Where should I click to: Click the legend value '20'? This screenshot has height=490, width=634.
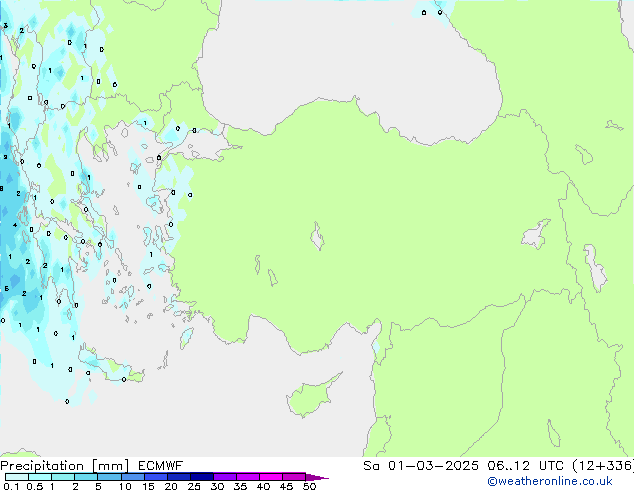coord(171,486)
